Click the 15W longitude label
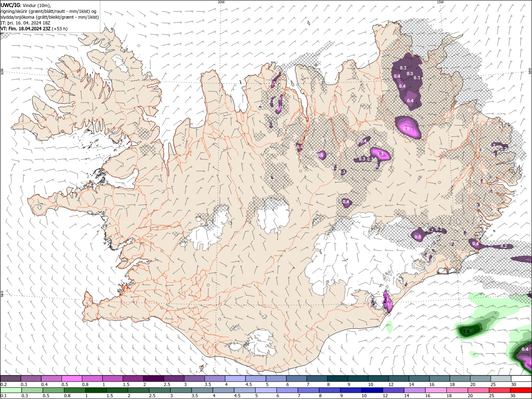 440,2
